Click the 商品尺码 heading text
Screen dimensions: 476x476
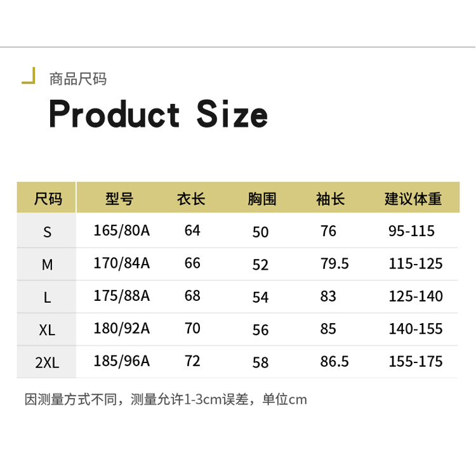[78, 79]
